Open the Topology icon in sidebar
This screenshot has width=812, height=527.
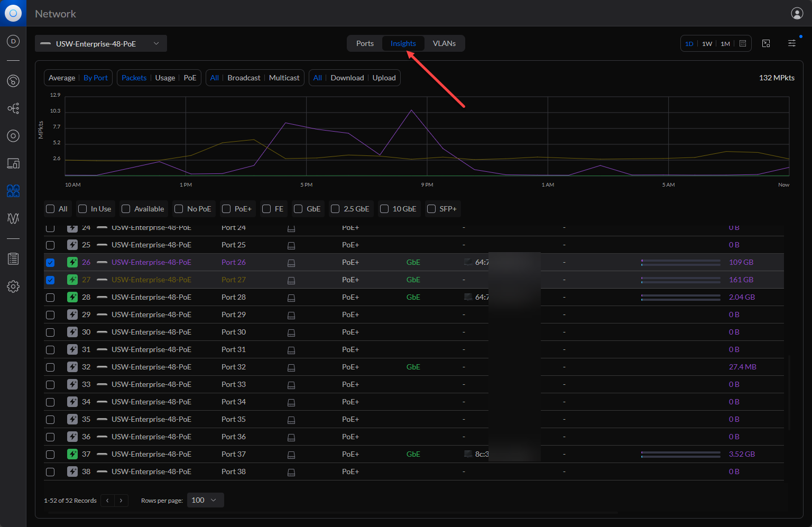(13, 108)
